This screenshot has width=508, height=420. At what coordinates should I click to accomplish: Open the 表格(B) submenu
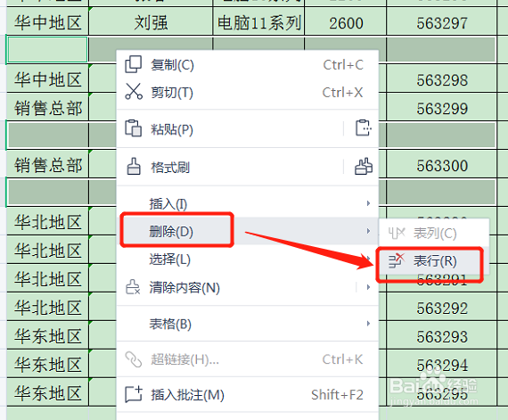247,324
